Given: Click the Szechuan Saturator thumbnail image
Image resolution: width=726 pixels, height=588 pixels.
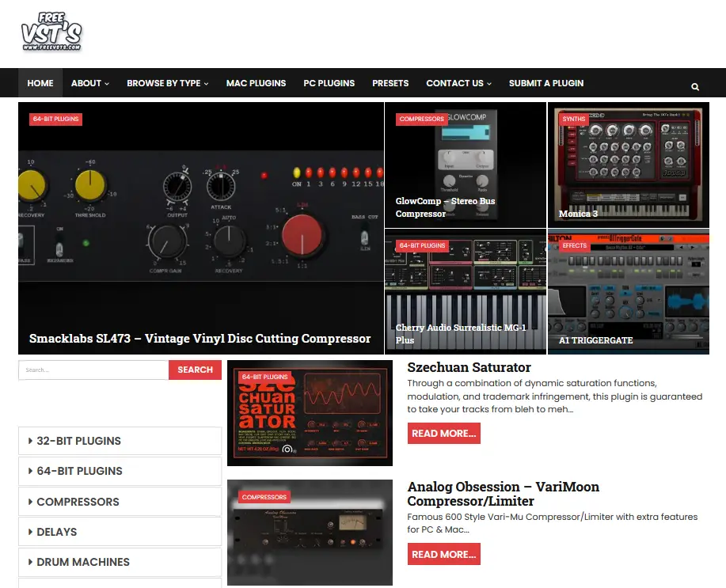Looking at the screenshot, I should point(310,413).
